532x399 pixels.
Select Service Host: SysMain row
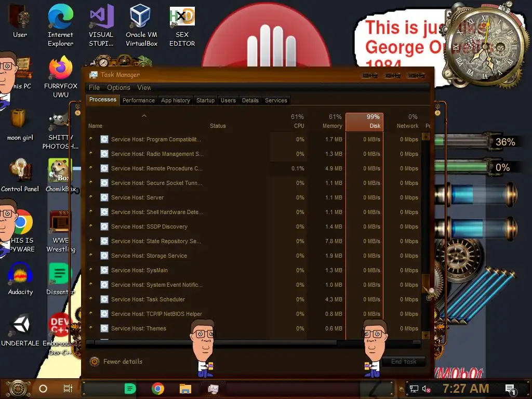click(253, 270)
